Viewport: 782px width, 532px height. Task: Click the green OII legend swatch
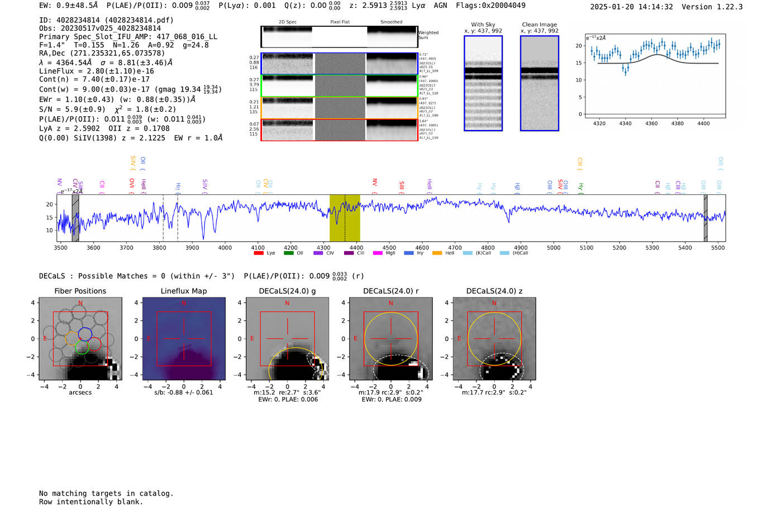coord(288,253)
